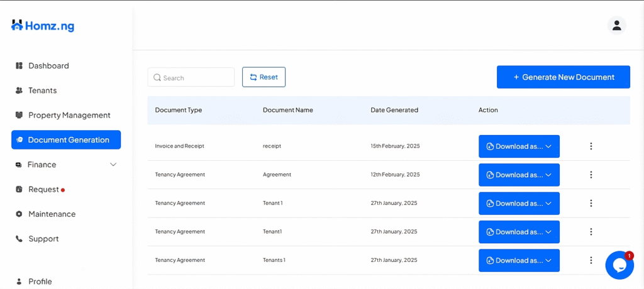The height and width of the screenshot is (289, 644).
Task: Click the Maintenance gear icon
Action: (x=19, y=214)
